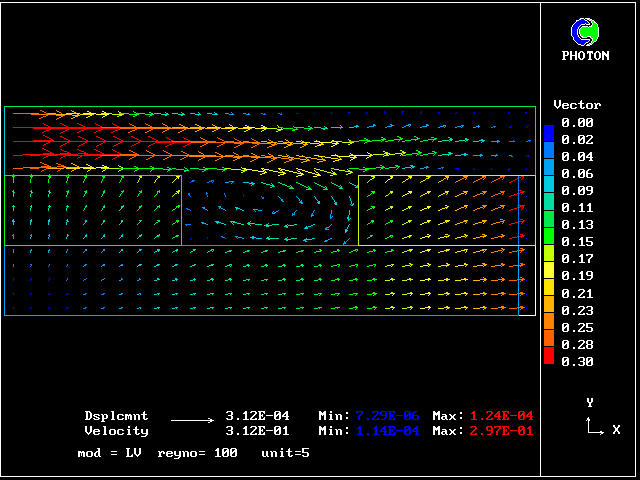Image resolution: width=640 pixels, height=480 pixels.
Task: Click the red Max displacement value 1.24E-04
Action: click(501, 416)
